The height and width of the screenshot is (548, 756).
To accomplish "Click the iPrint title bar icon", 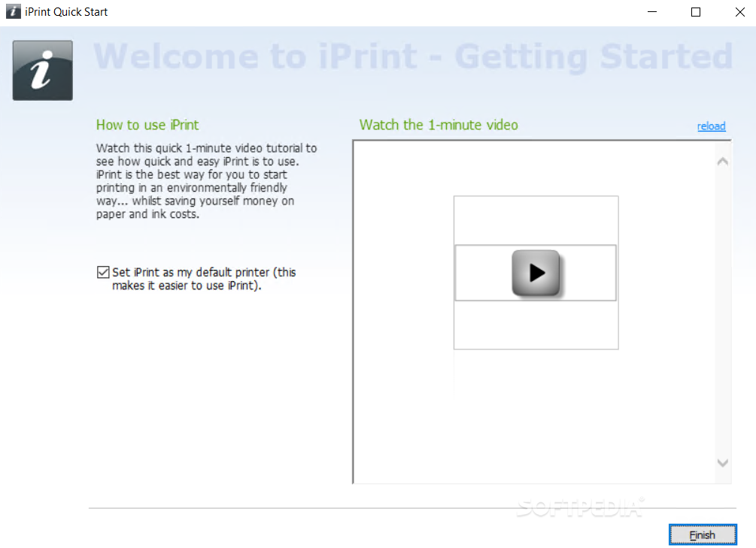I will coord(13,11).
